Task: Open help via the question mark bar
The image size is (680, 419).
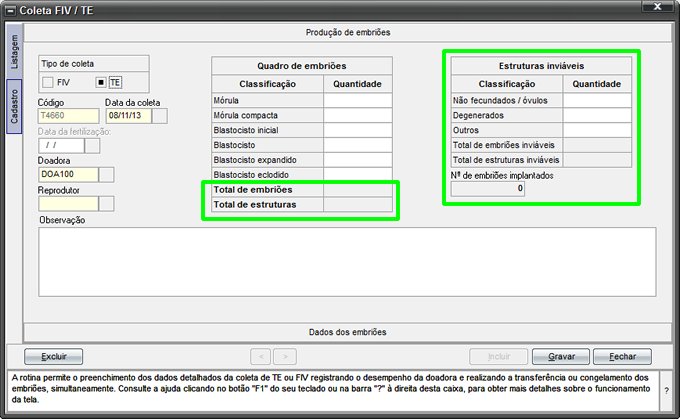Action: pos(666,390)
